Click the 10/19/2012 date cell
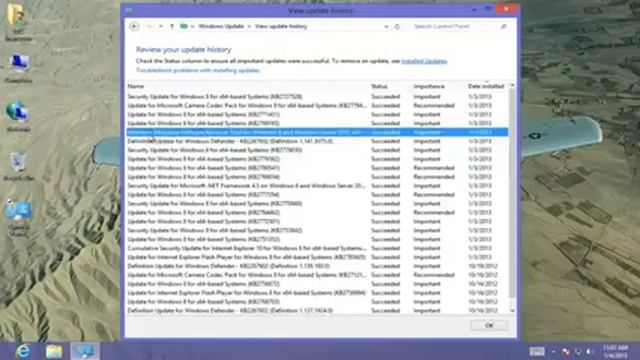This screenshot has width=640, height=360. (483, 266)
